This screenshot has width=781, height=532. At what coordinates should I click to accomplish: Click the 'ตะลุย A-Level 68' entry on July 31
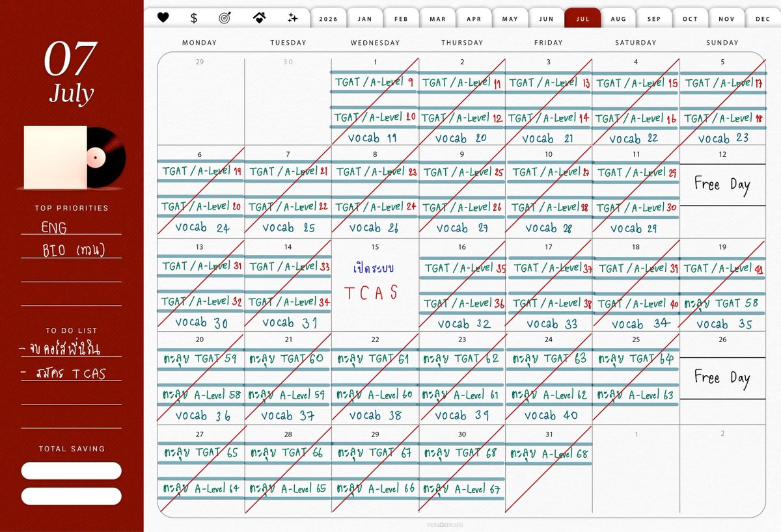(x=548, y=454)
